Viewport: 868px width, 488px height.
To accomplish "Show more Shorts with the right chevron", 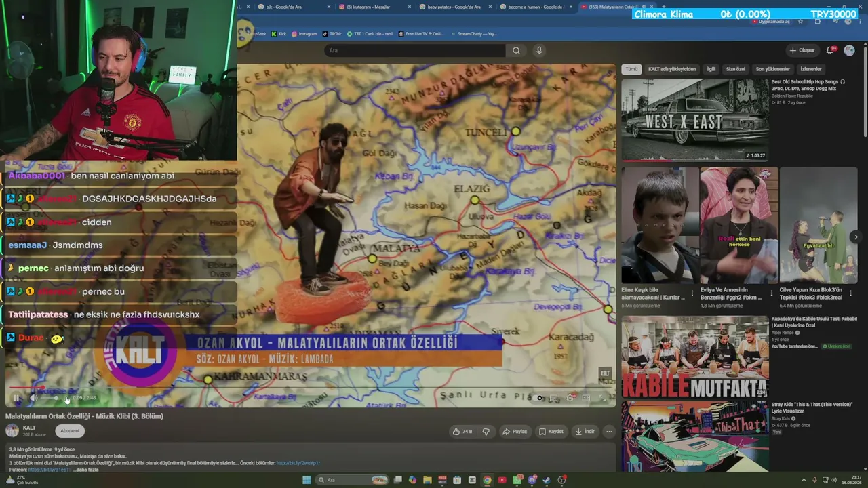I will pos(856,237).
